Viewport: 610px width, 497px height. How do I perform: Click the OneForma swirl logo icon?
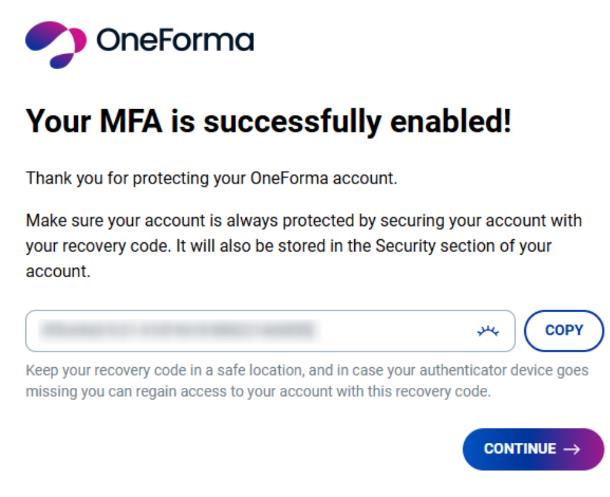(56, 44)
